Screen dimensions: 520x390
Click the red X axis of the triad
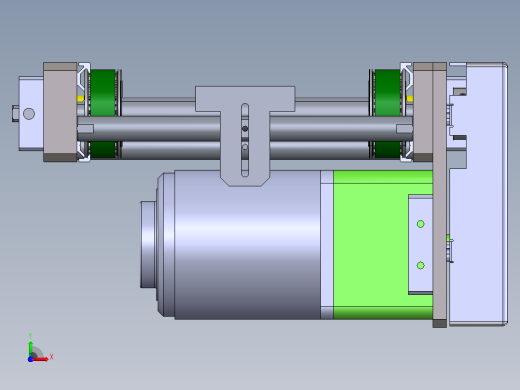(41, 359)
